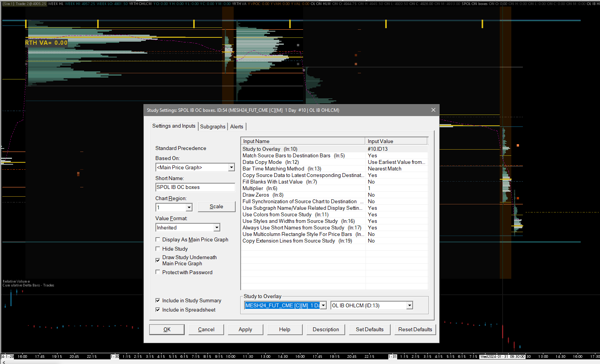Open the MESH24_FUT_CME chart dropdown
Screen dimensions: 600x364
(324, 305)
